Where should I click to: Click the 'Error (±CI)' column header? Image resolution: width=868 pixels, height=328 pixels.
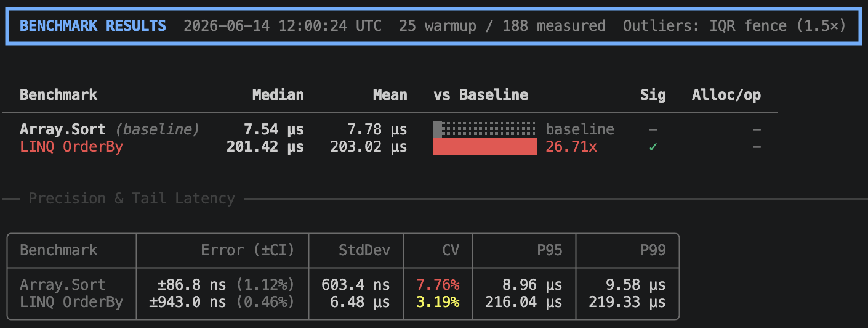point(247,250)
